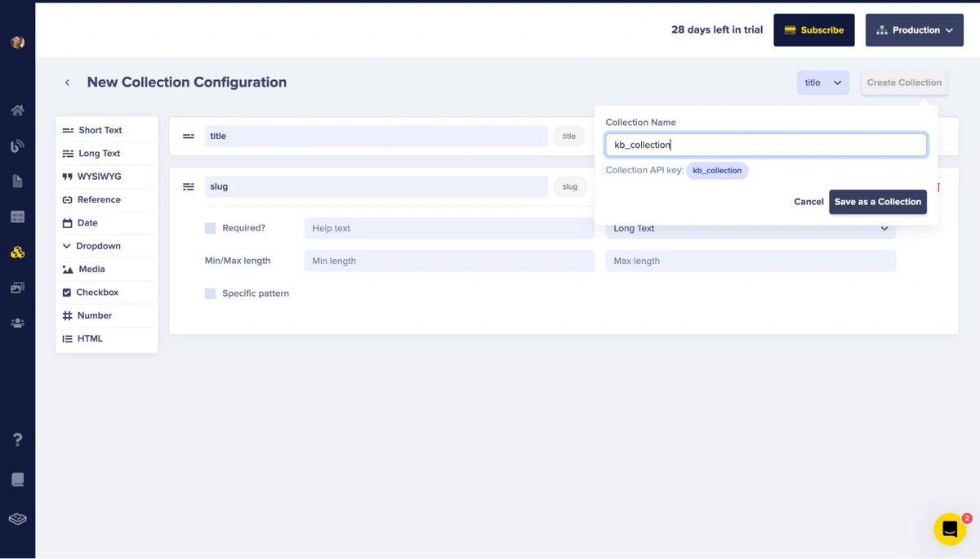Open the Production environment dropdown
The height and width of the screenshot is (559, 980).
click(914, 30)
